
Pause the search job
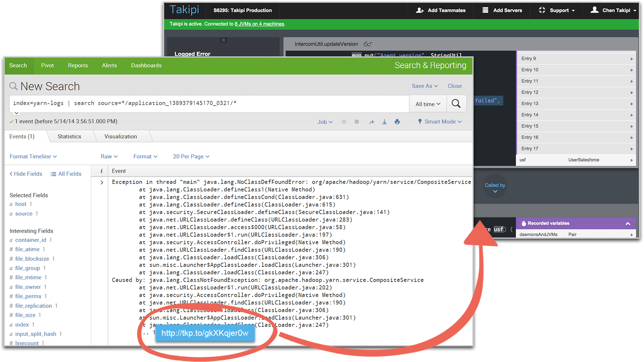344,122
